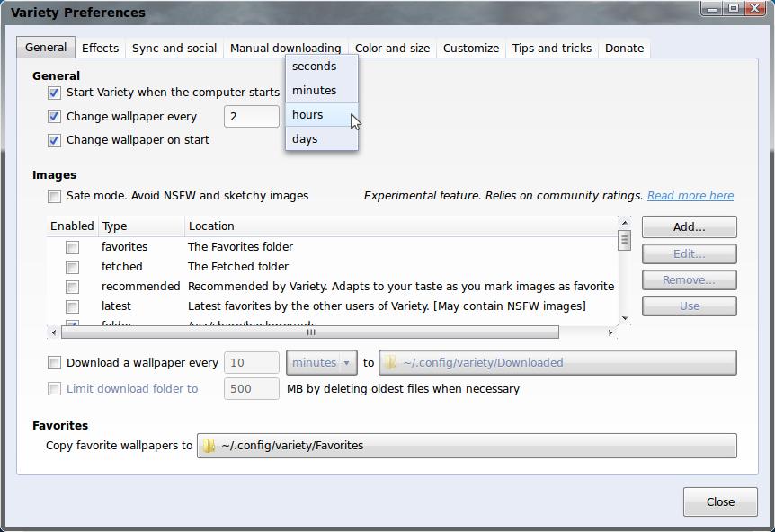Choose days in the interval dropdown

click(x=305, y=139)
